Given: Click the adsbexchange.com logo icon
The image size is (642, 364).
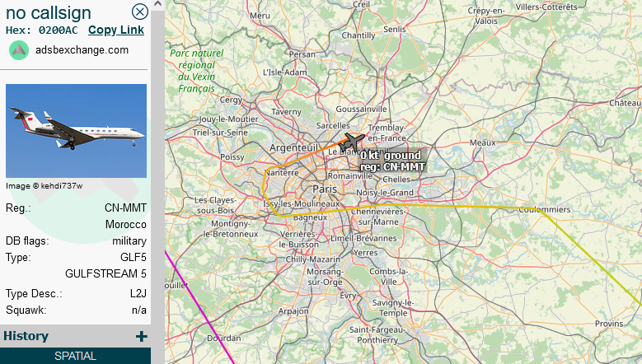Looking at the screenshot, I should [x=19, y=50].
